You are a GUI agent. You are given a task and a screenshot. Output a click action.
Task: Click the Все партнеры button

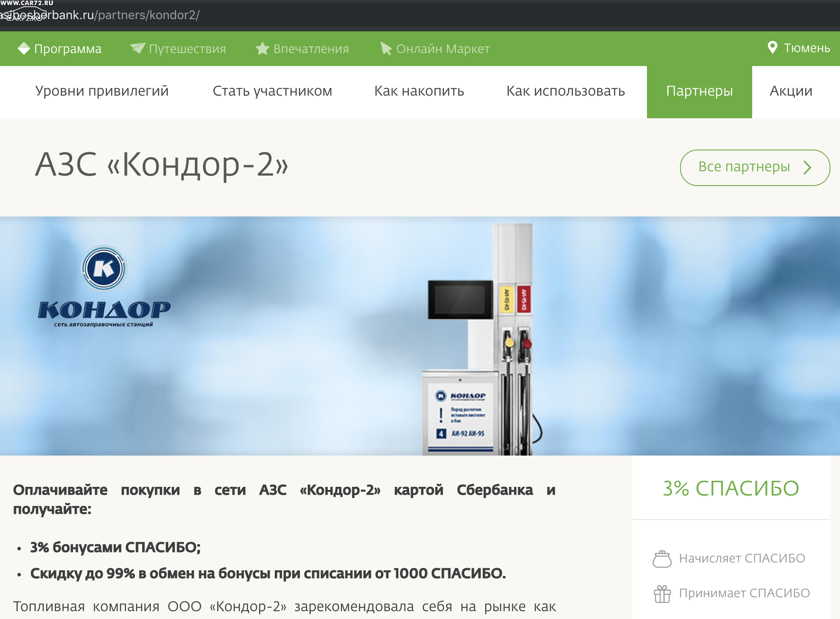[x=755, y=168]
